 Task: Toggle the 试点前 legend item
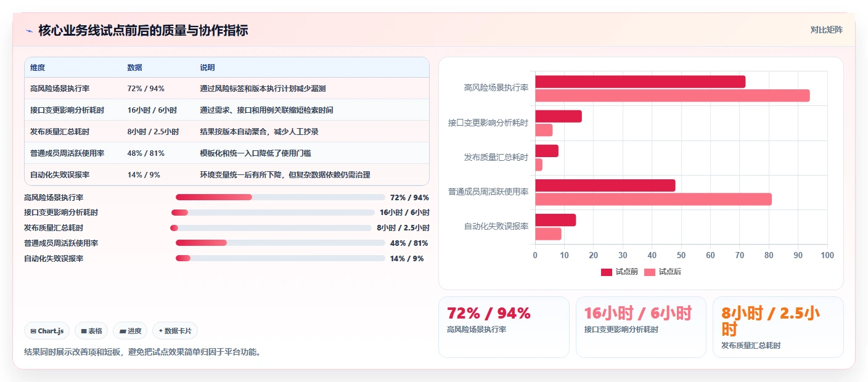(x=620, y=272)
